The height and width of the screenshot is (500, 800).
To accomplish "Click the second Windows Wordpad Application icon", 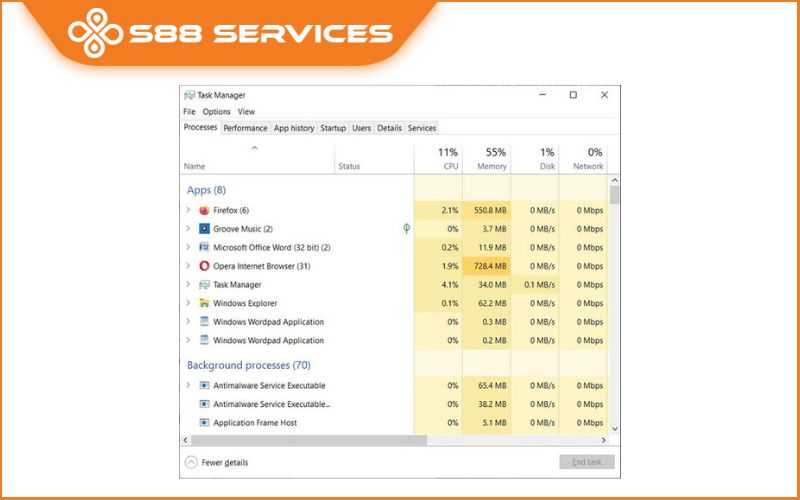I will click(204, 340).
